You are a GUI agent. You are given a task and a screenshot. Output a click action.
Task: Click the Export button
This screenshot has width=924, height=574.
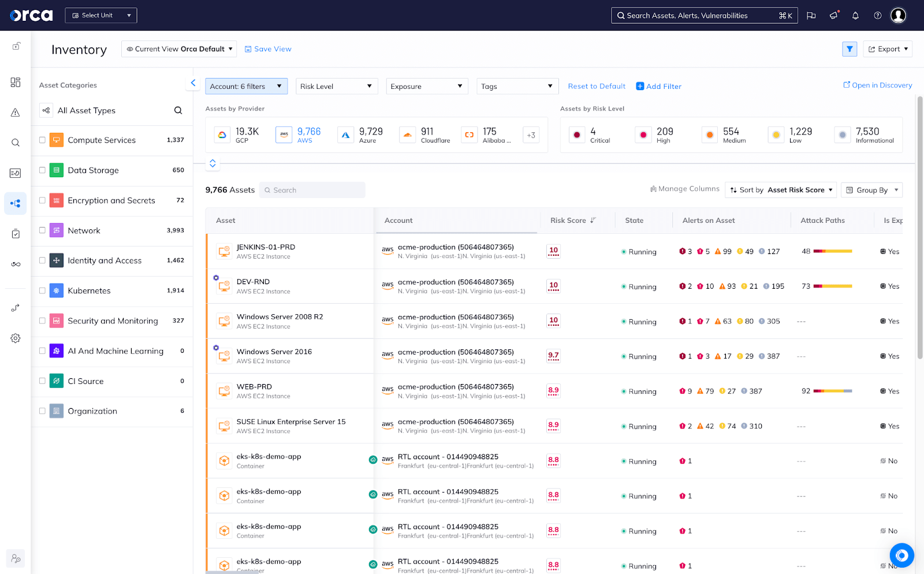[x=887, y=49]
